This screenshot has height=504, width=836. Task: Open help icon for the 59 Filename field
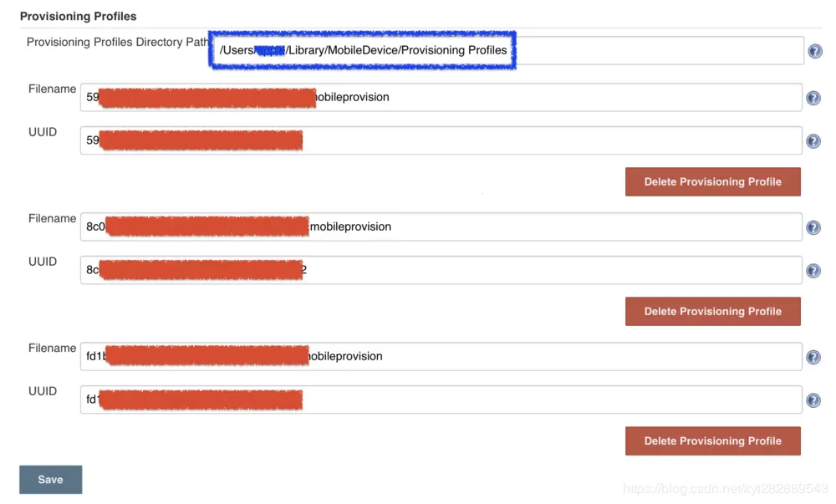pos(813,98)
